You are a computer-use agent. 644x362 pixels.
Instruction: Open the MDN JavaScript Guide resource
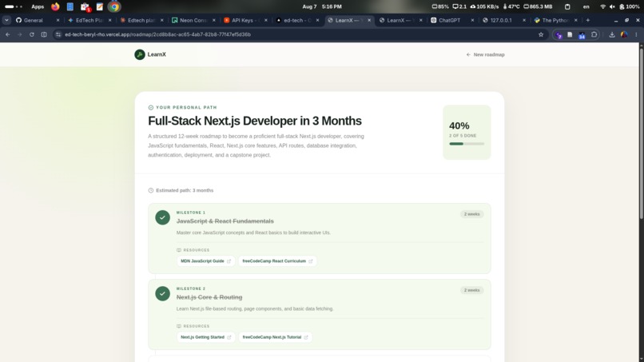coord(206,261)
